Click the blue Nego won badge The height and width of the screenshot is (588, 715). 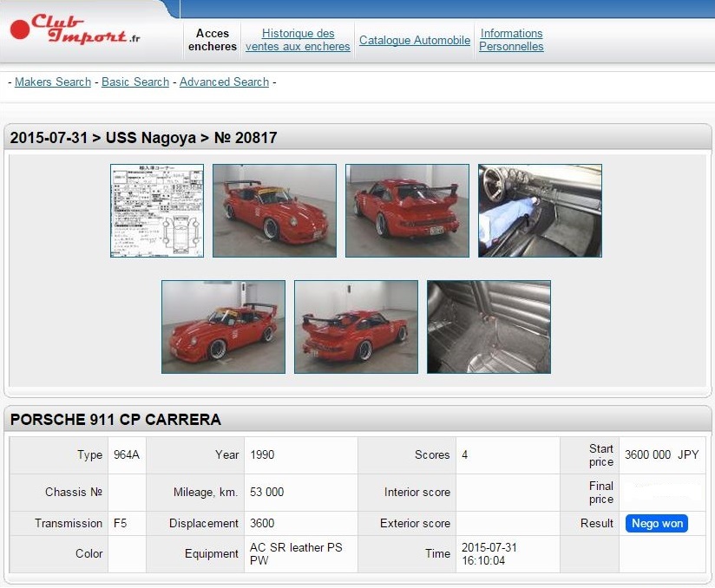[x=656, y=523]
